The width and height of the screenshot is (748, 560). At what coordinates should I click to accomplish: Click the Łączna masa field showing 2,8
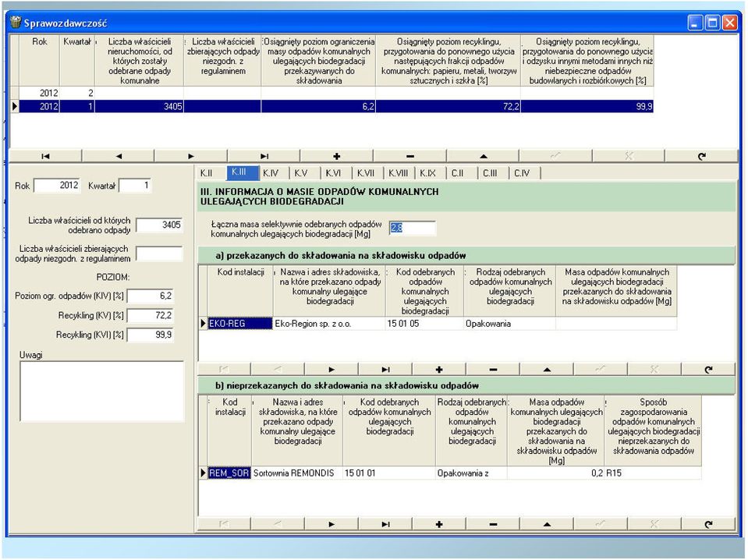(412, 229)
